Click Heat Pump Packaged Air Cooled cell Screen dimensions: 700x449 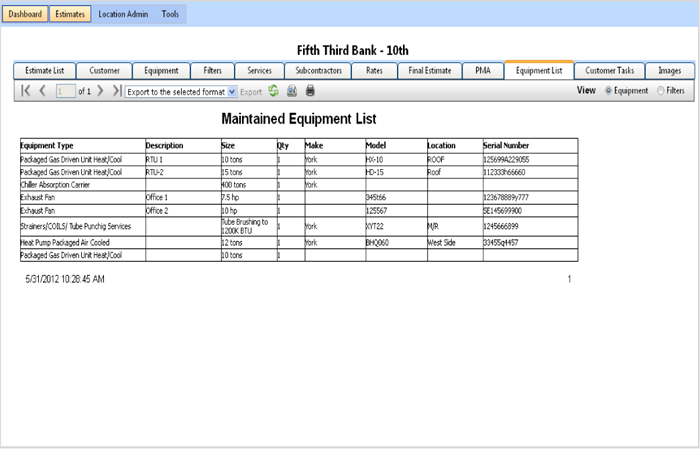coord(83,243)
